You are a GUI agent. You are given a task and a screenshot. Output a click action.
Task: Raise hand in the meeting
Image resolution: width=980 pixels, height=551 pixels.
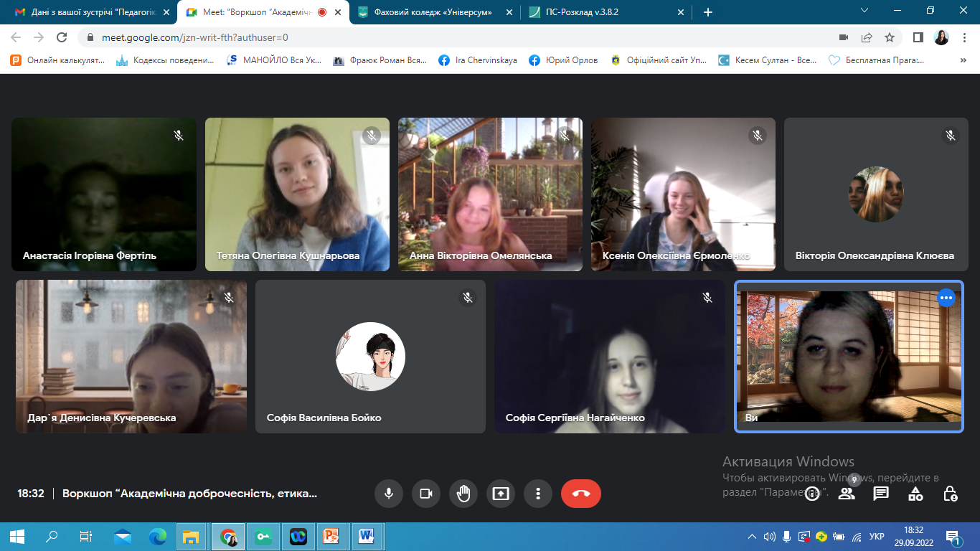[x=463, y=494]
